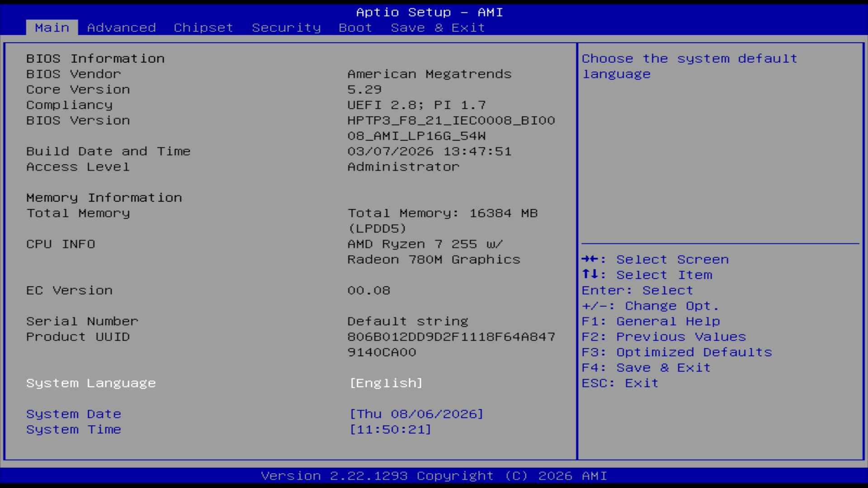Click the AMD Ryzen 7 255 value
Screen dimensions: 868x488
(434, 252)
